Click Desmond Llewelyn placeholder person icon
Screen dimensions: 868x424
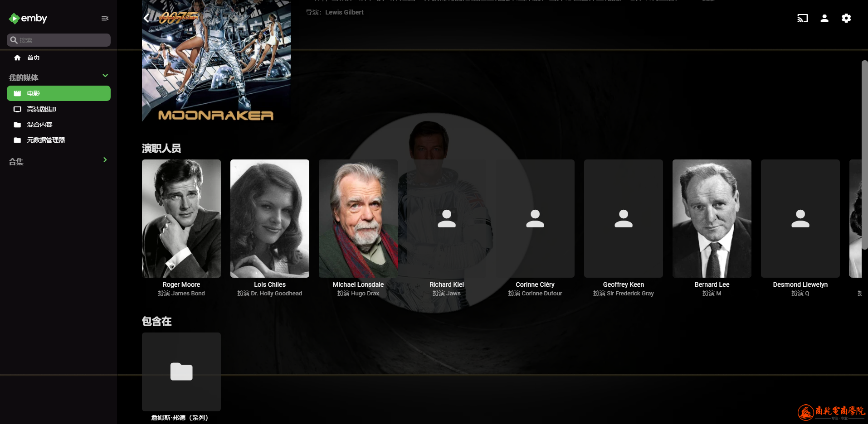point(800,218)
